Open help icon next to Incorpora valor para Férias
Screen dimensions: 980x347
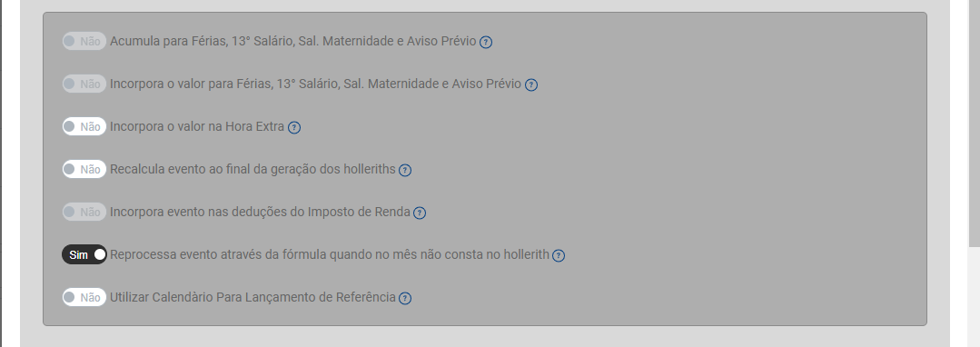(530, 84)
